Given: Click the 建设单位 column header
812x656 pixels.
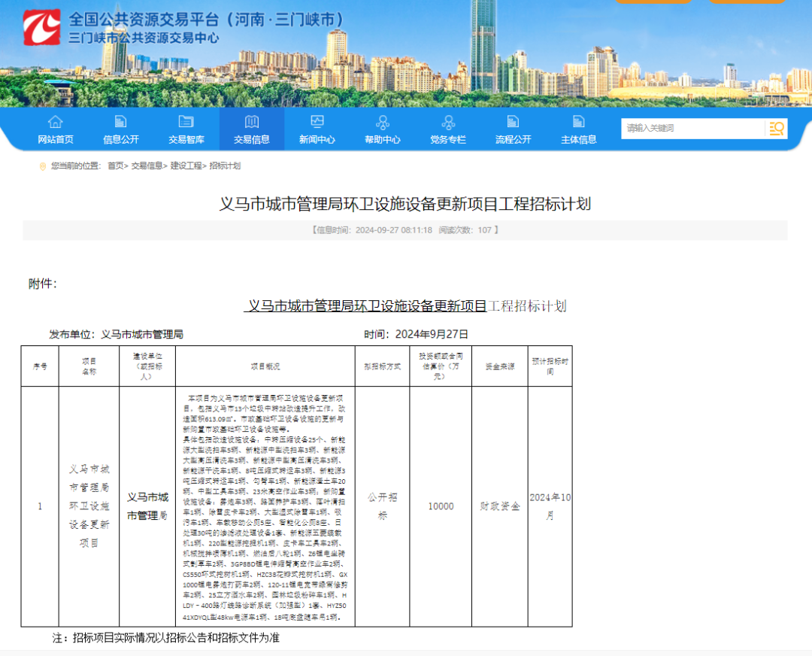Looking at the screenshot, I should tap(147, 366).
